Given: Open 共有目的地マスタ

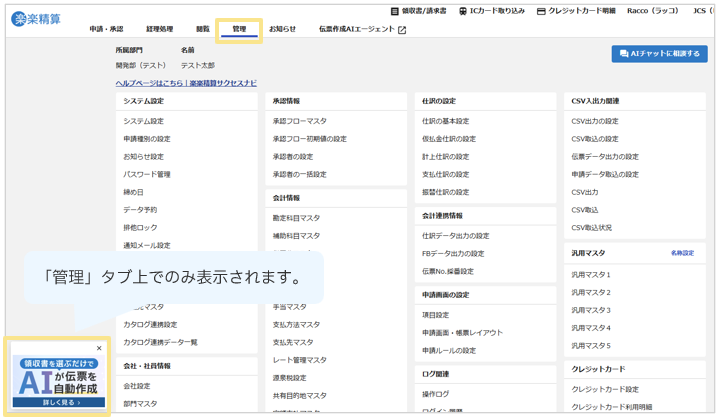Looking at the screenshot, I should pyautogui.click(x=299, y=396).
